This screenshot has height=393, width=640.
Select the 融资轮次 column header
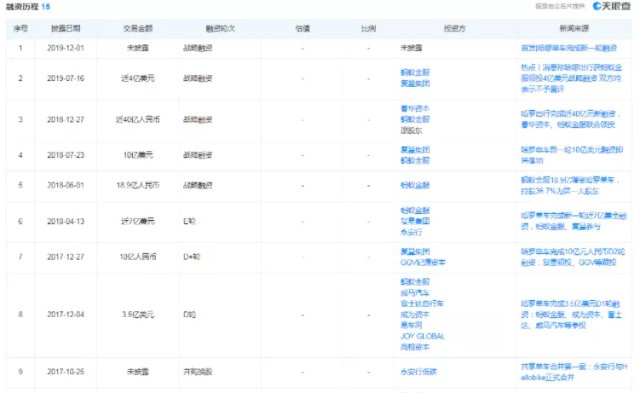[220, 28]
